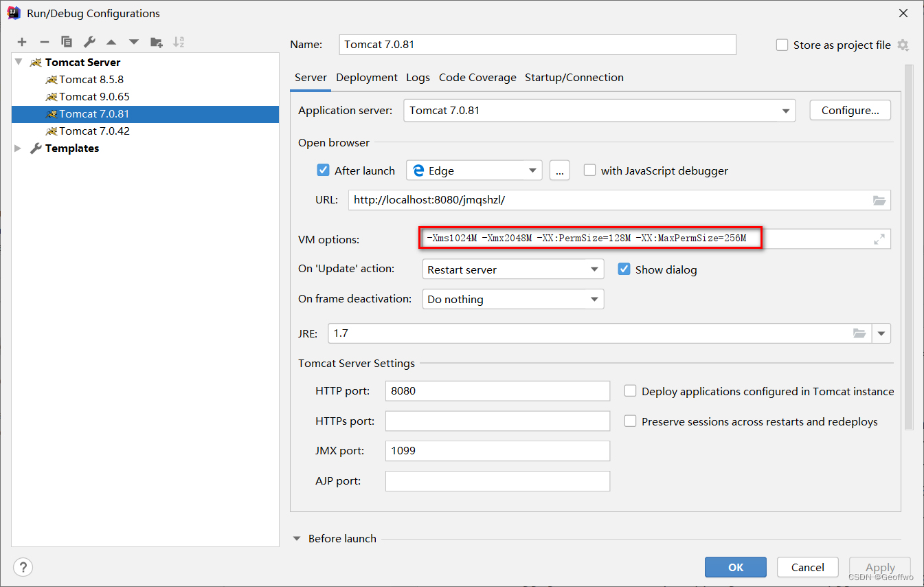The height and width of the screenshot is (587, 924).
Task: Close the Run/Debug Configurations dialog
Action: pos(903,13)
